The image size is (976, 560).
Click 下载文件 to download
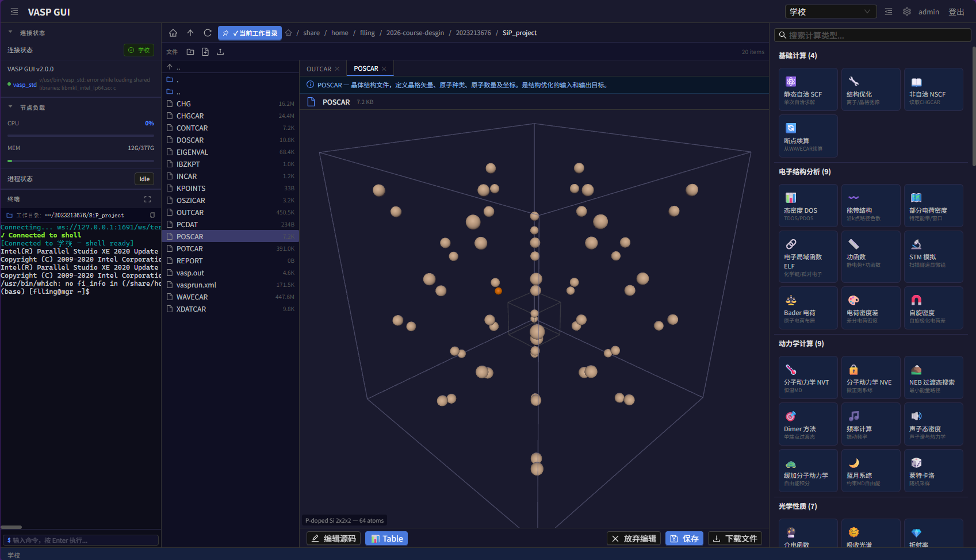(x=735, y=539)
